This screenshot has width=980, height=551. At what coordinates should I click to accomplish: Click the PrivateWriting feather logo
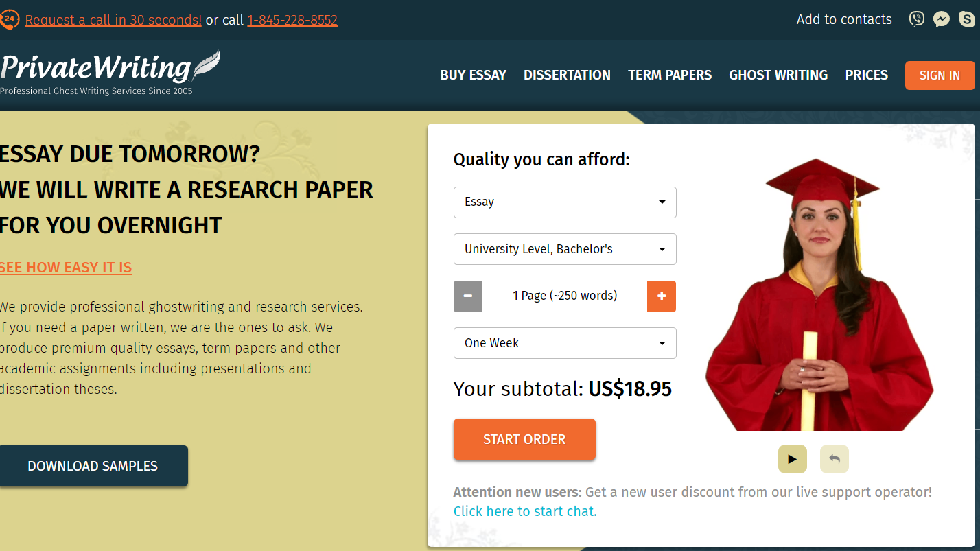[110, 72]
